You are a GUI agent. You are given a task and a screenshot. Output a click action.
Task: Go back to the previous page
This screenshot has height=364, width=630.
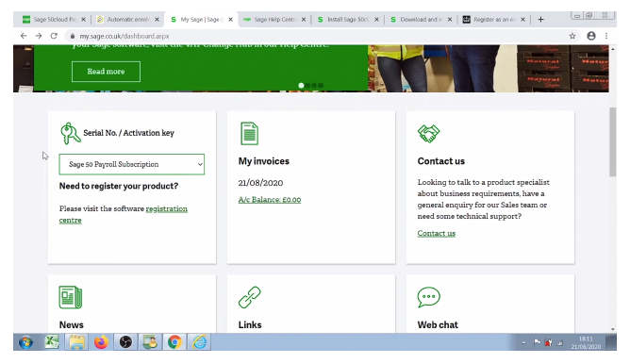click(24, 36)
